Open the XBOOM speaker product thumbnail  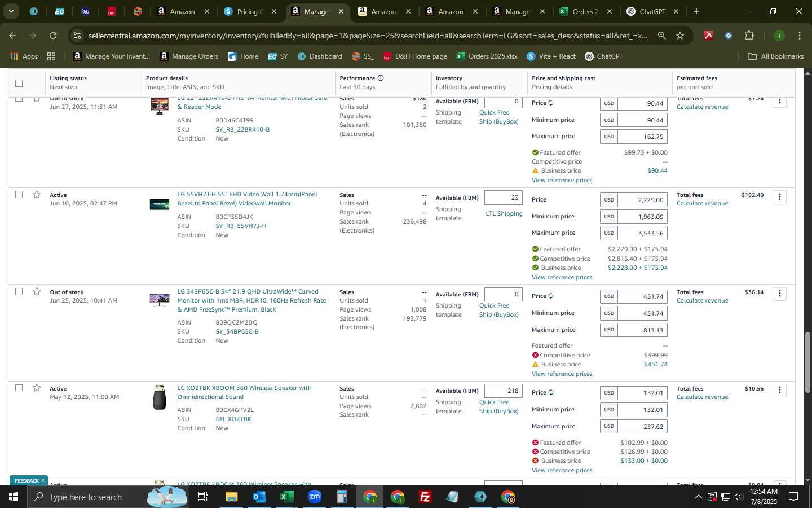[160, 397]
